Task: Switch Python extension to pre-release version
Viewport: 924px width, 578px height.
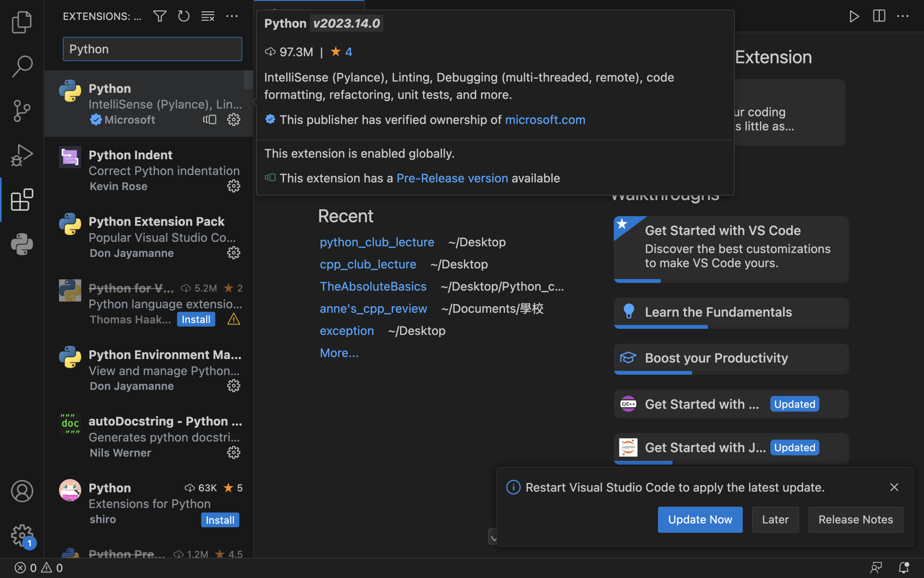Action: point(210,119)
